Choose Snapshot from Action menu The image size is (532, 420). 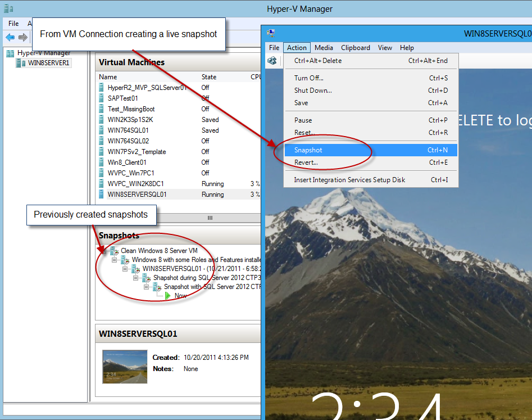[x=371, y=150]
